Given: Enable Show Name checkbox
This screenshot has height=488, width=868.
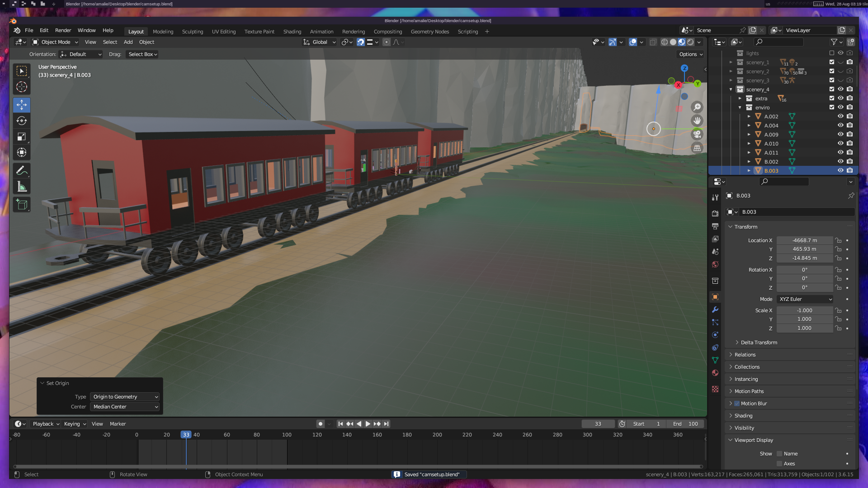Looking at the screenshot, I should 779,454.
